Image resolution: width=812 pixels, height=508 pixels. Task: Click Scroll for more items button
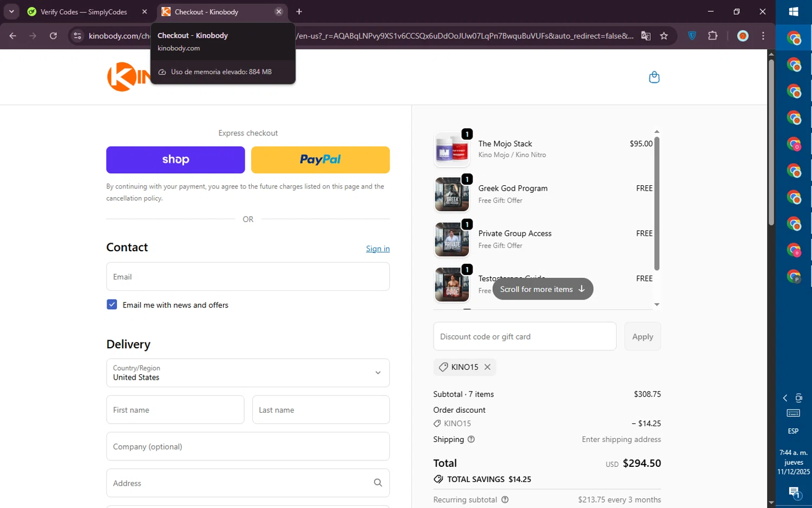pos(542,289)
